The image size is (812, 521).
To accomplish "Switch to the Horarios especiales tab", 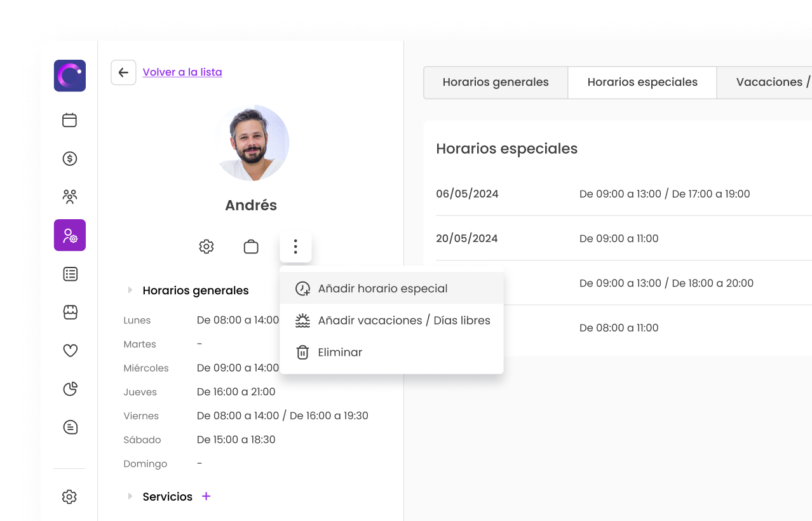I will click(642, 82).
